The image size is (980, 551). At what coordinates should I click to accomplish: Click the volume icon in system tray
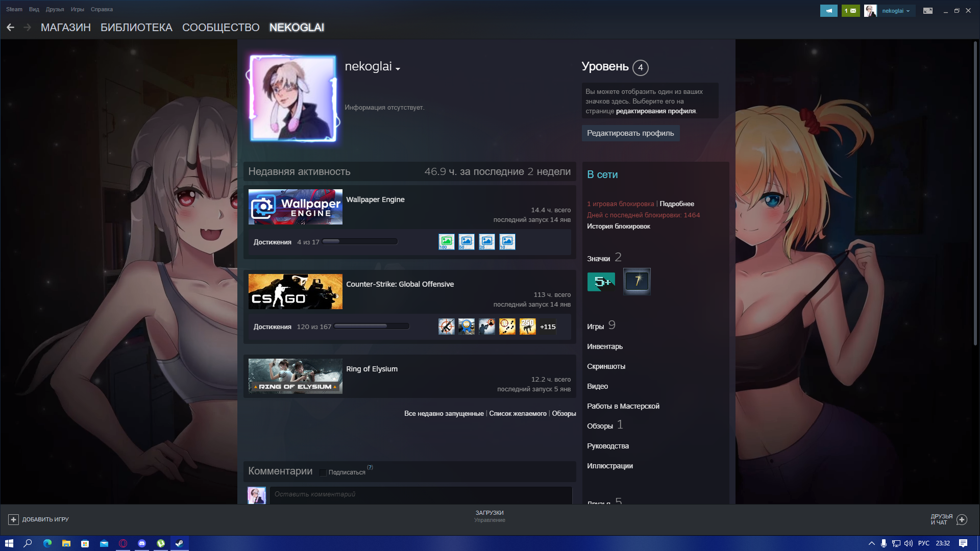click(909, 543)
